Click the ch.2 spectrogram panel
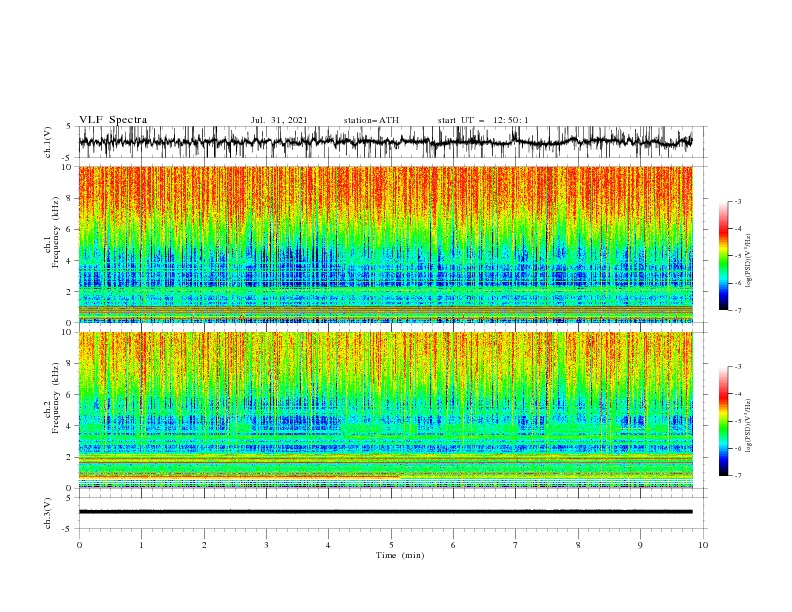Image resolution: width=792 pixels, height=612 pixels. pyautogui.click(x=385, y=410)
